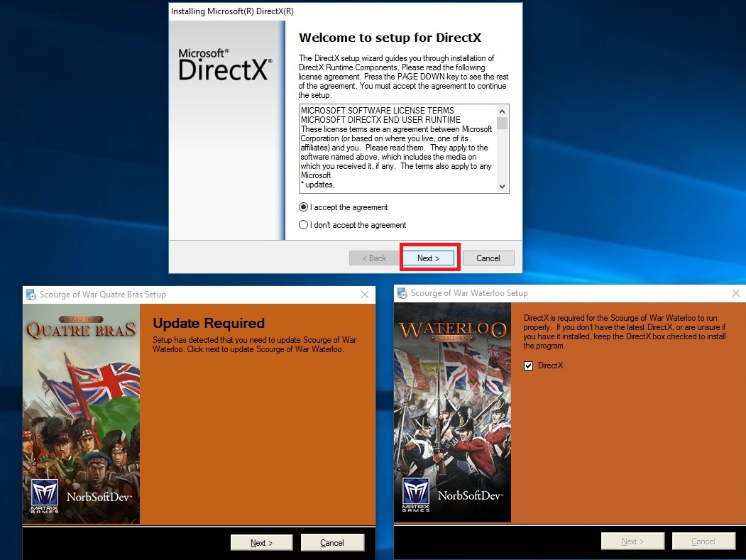
Task: Uncheck the DirectX checkbox in Waterloo setup
Action: tap(528, 366)
